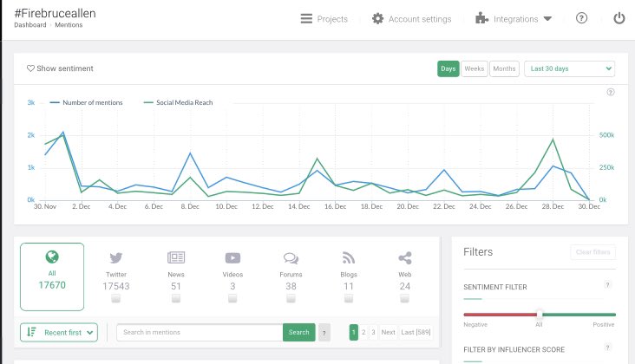
Task: Toggle Show sentiment heart option
Action: (x=60, y=68)
